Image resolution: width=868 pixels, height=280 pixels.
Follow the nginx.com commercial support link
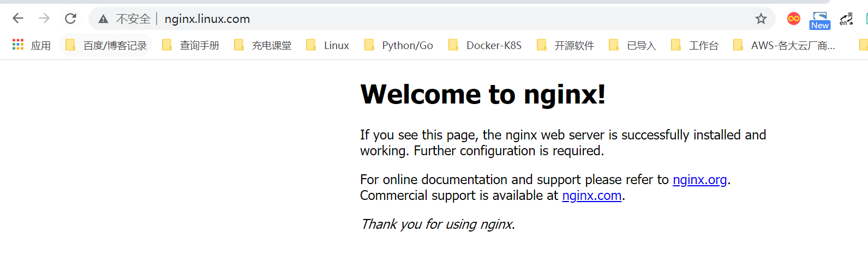(592, 196)
